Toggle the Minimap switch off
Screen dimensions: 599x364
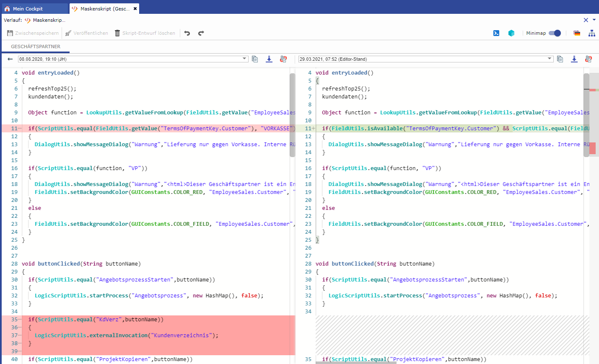[555, 33]
